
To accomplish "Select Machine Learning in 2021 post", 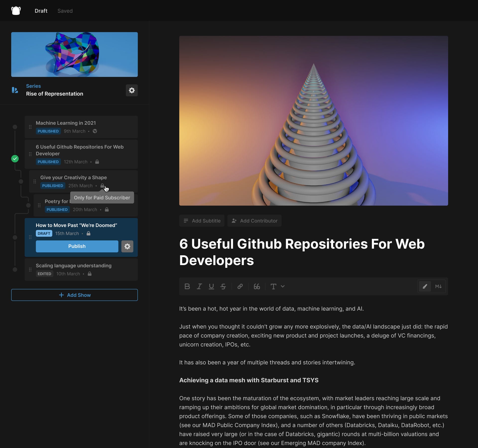I will point(66,123).
